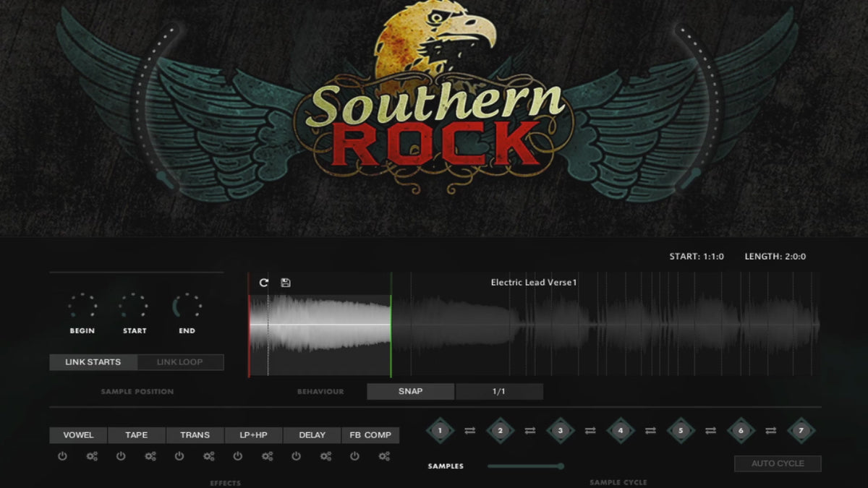Image resolution: width=868 pixels, height=488 pixels.
Task: Select the DELAY effect tab
Action: click(x=312, y=435)
